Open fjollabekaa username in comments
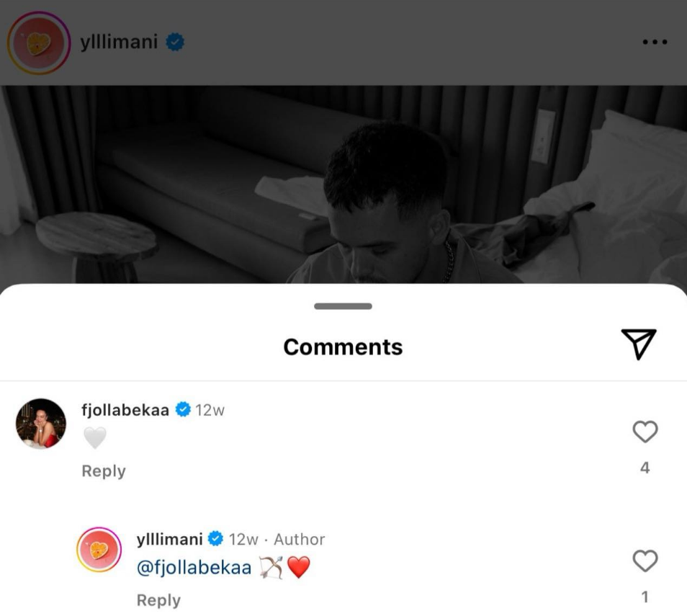 tap(125, 410)
